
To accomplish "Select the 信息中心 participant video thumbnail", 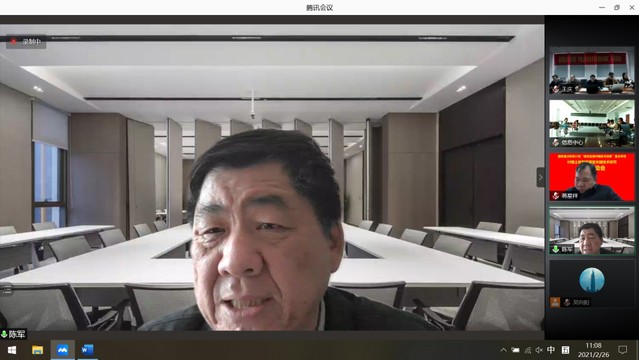I will (592, 124).
